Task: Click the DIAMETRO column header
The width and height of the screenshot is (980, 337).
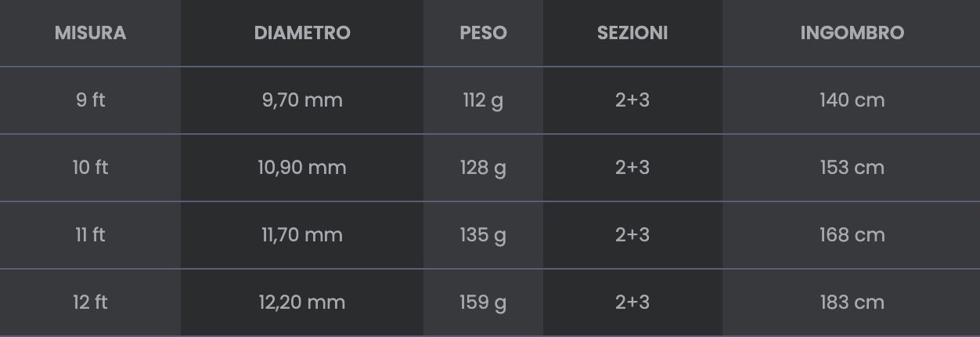Action: point(302,33)
